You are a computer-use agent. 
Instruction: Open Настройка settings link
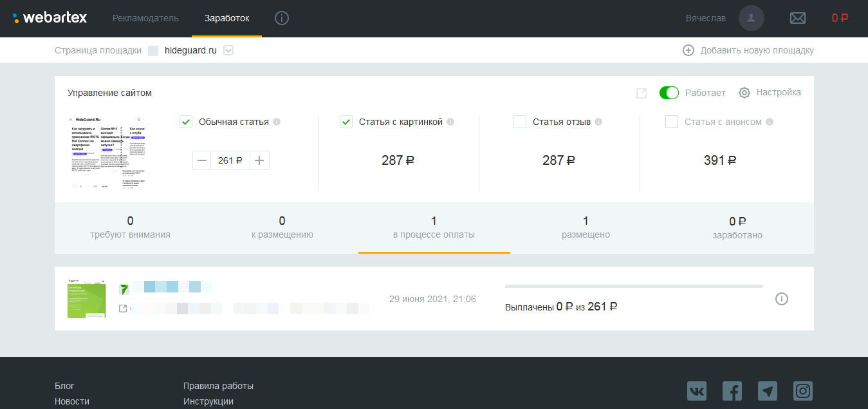pos(779,93)
